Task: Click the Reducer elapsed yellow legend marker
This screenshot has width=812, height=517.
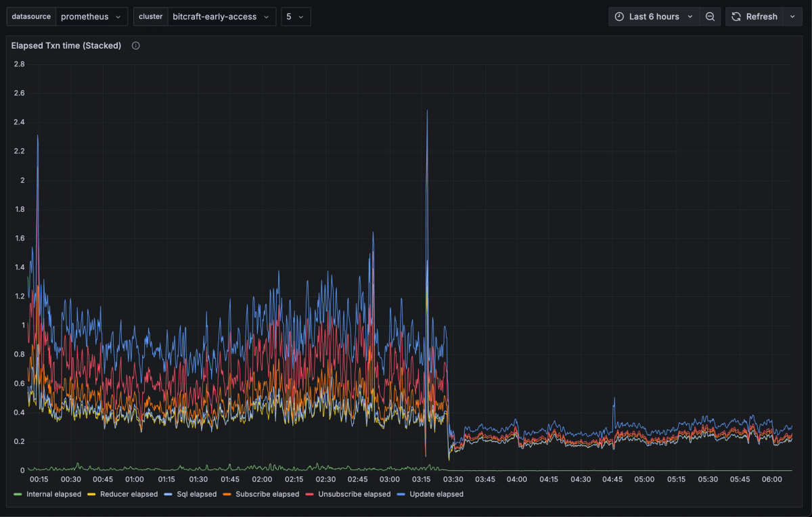Action: (x=90, y=494)
